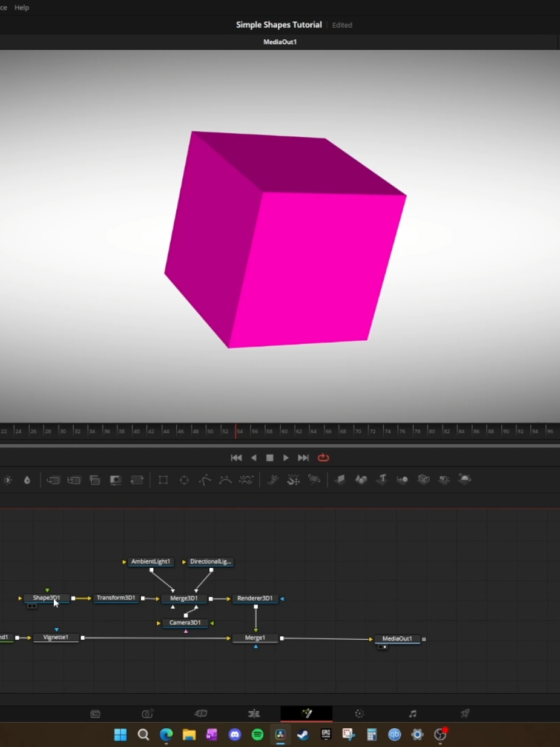Add a Renderer 3D node from toolbar
This screenshot has width=560, height=747.
[464, 480]
